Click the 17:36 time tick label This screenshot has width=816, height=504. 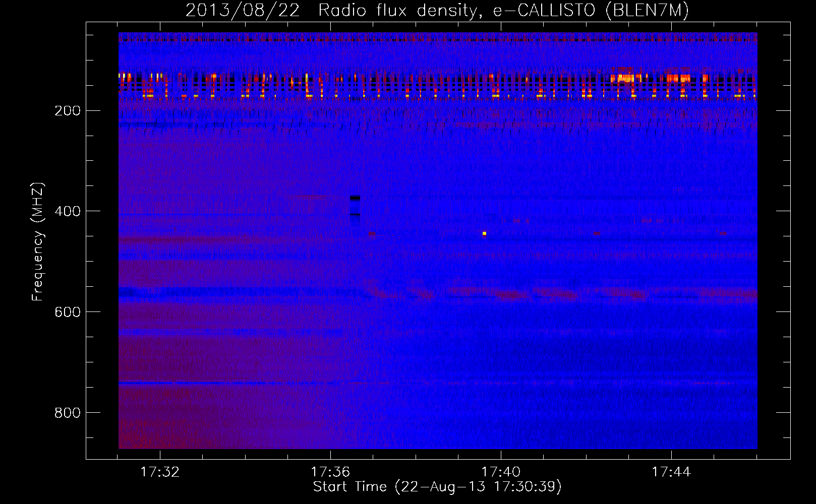(330, 472)
